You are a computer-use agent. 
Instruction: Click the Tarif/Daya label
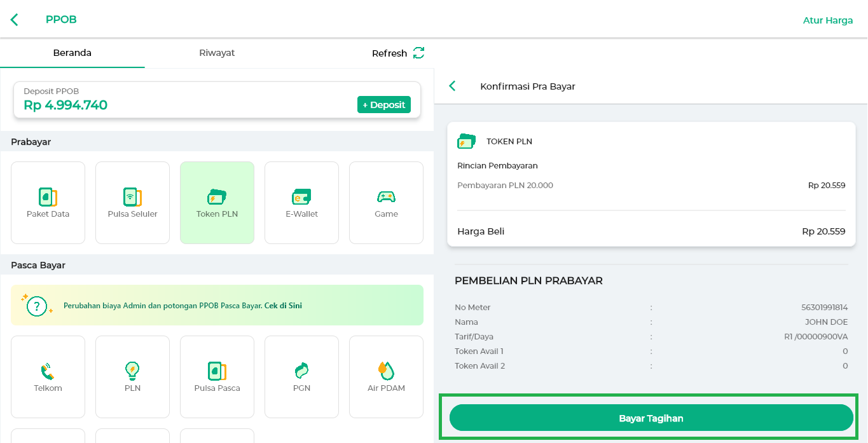[474, 337]
